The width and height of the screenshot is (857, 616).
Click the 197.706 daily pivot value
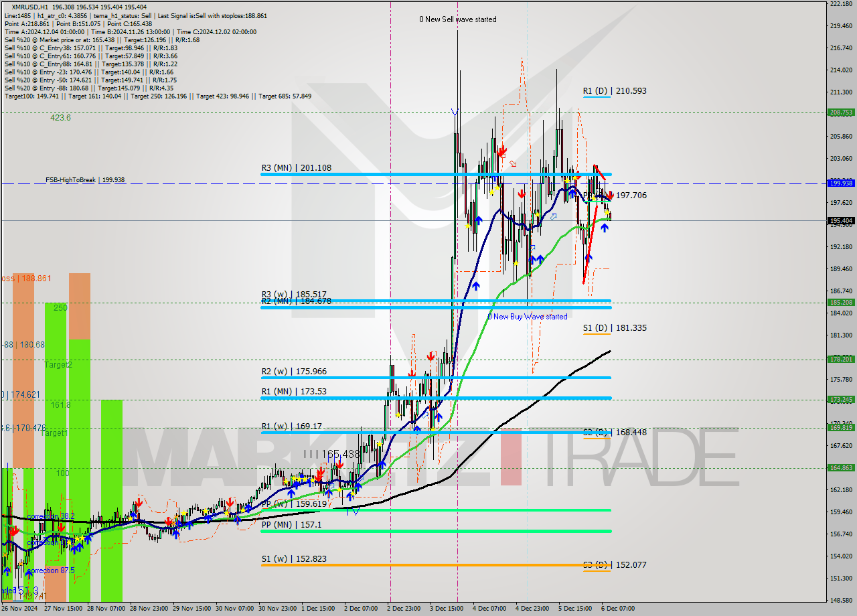pos(631,195)
